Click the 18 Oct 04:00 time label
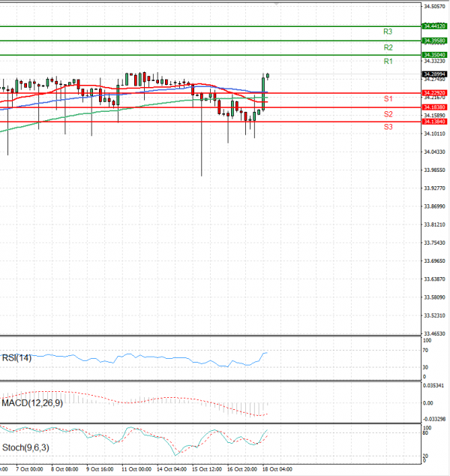This screenshot has height=476, width=450. 276,469
